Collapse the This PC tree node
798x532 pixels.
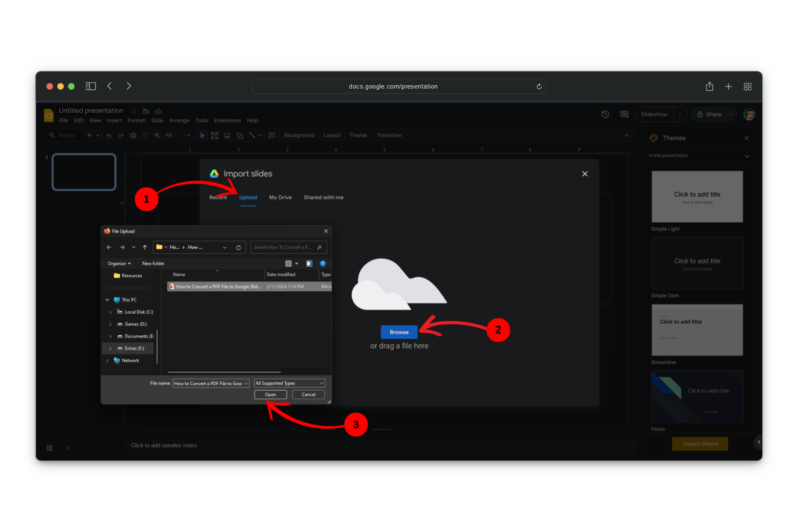pyautogui.click(x=107, y=300)
